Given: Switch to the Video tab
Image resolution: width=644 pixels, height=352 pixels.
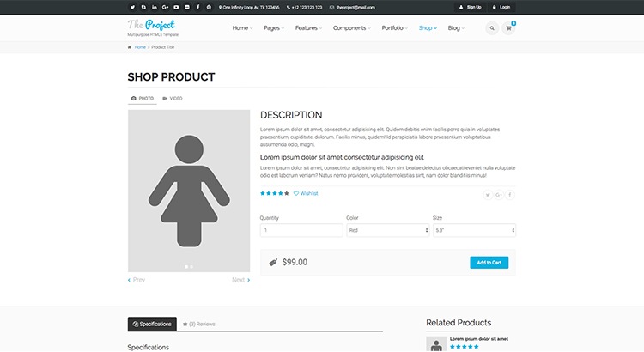Looking at the screenshot, I should point(173,99).
